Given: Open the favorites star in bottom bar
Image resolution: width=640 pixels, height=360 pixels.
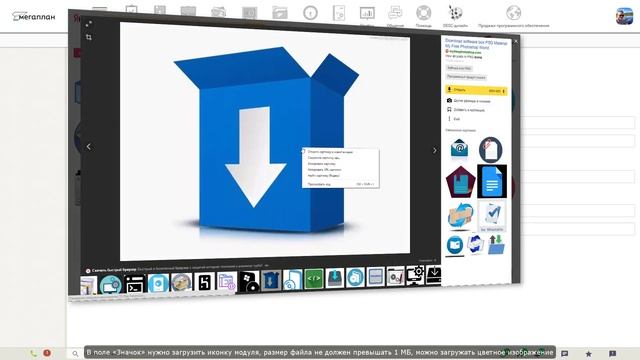Looking at the screenshot, I should (589, 353).
